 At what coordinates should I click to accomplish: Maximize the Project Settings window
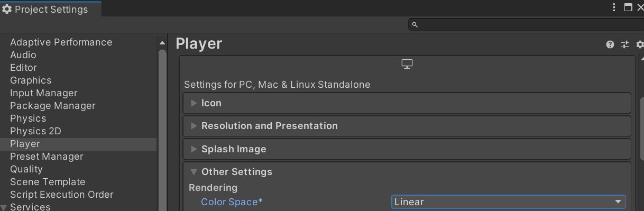pyautogui.click(x=628, y=7)
